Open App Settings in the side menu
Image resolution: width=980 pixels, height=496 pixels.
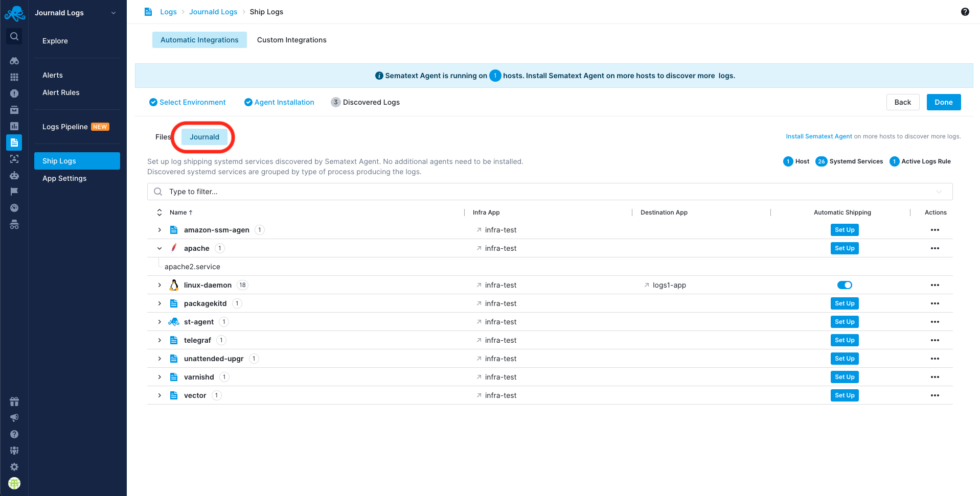pos(64,178)
